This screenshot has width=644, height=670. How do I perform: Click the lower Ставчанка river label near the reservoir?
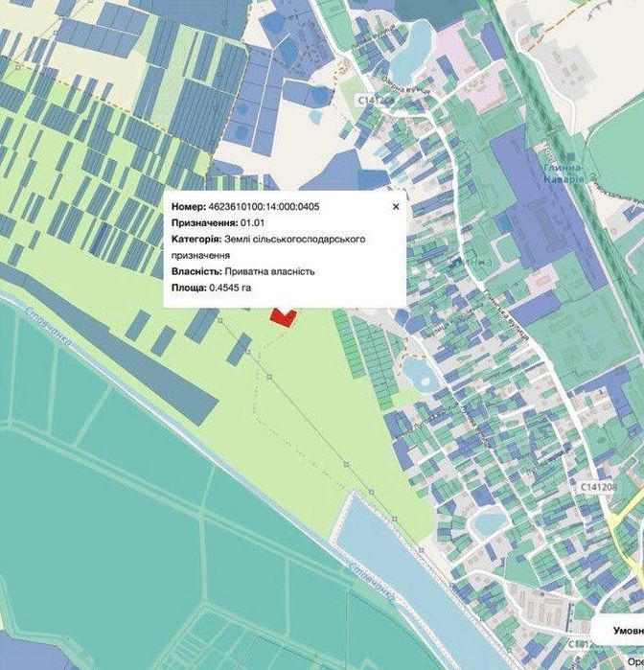click(372, 582)
